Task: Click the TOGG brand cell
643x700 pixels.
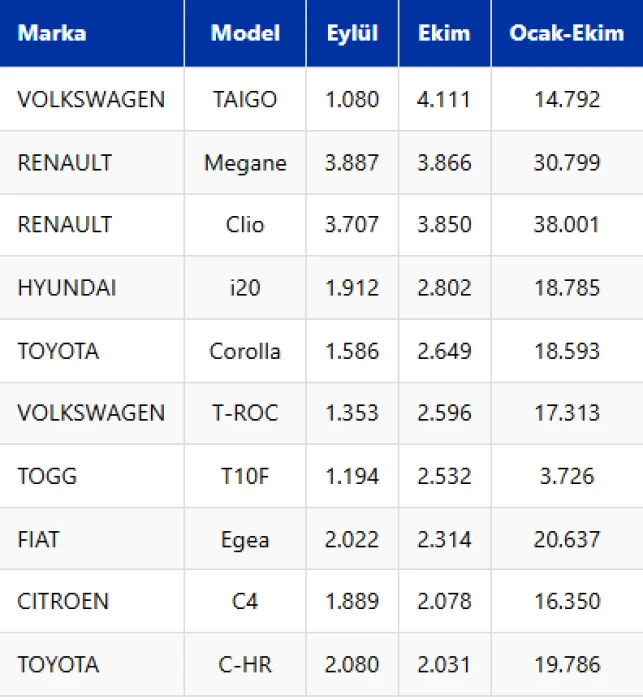Action: pyautogui.click(x=47, y=476)
